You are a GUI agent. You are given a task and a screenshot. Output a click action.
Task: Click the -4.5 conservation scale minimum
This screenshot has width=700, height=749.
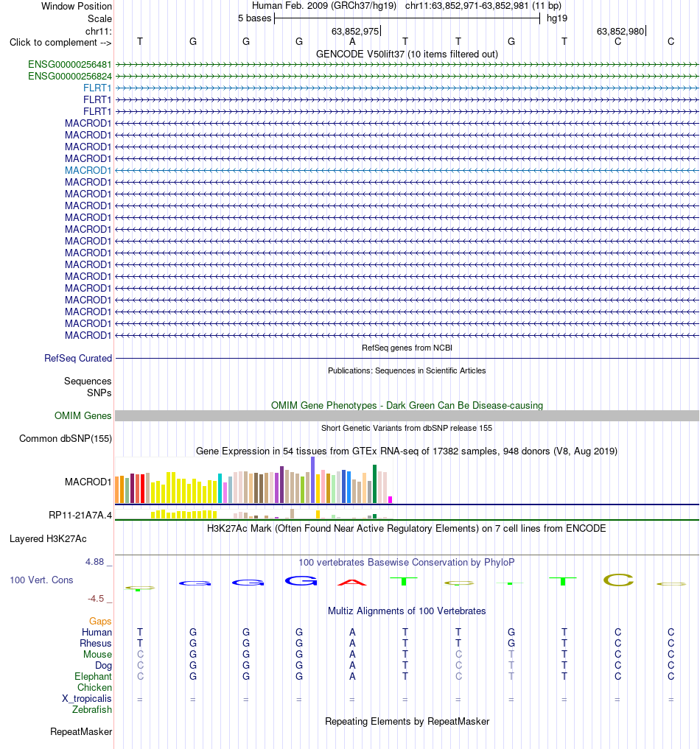(96, 599)
